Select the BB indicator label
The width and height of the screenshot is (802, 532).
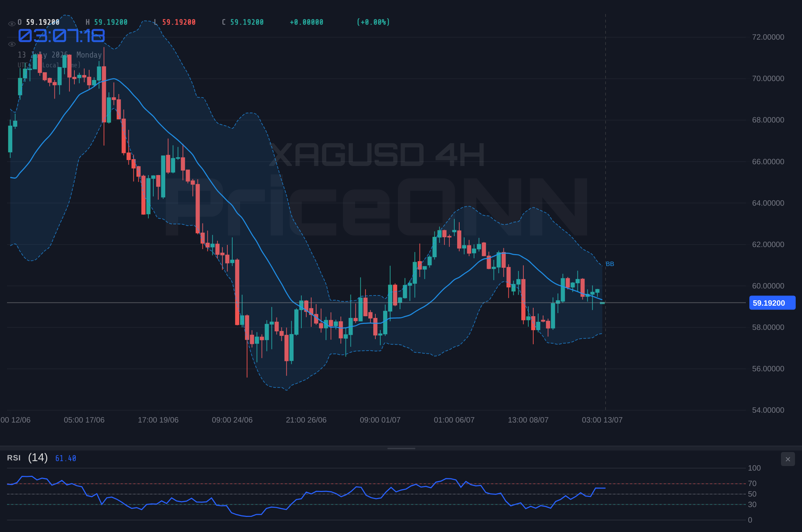pos(610,264)
